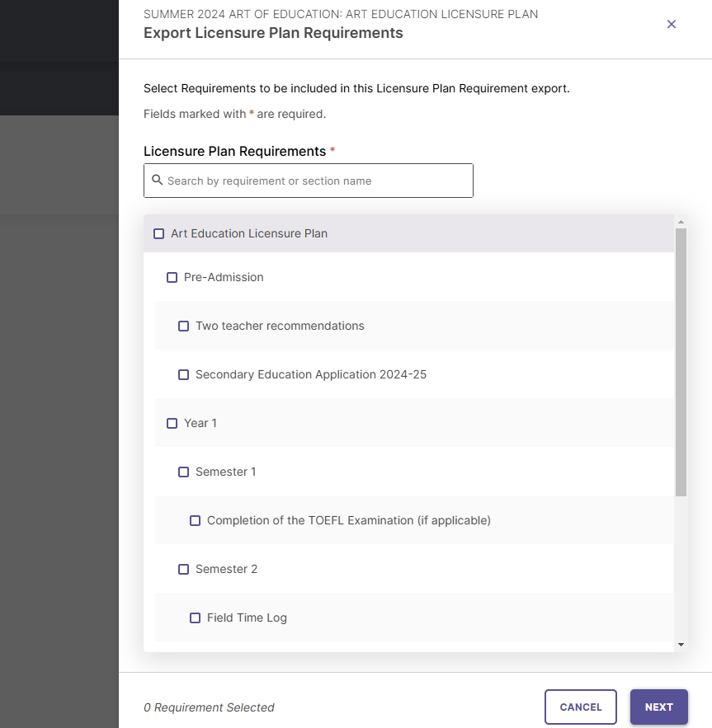Click the Art Education Licensure Plan label
Image resolution: width=712 pixels, height=728 pixels.
pos(249,233)
